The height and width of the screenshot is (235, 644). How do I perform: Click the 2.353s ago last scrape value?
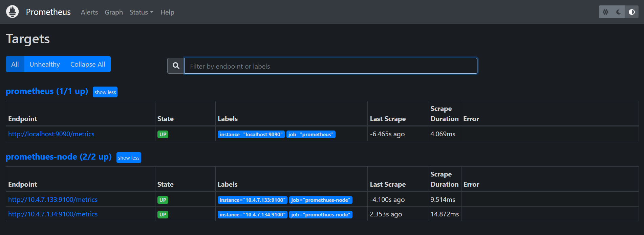click(x=386, y=214)
